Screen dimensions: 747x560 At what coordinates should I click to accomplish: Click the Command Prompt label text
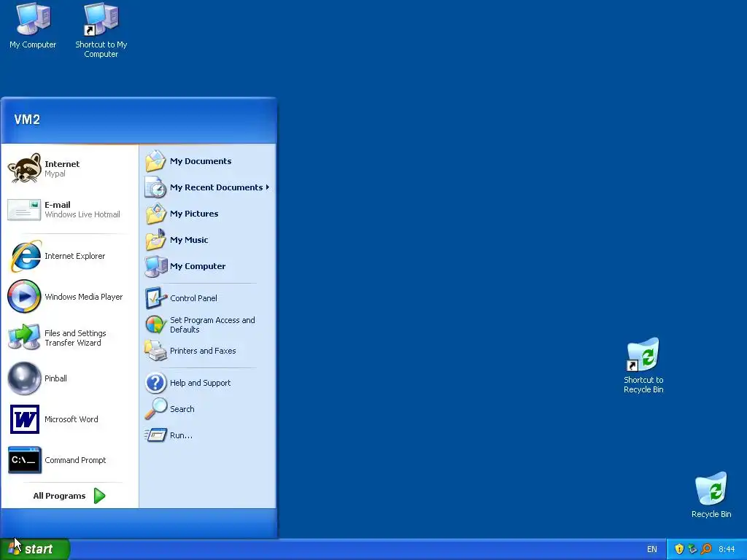[x=75, y=461]
